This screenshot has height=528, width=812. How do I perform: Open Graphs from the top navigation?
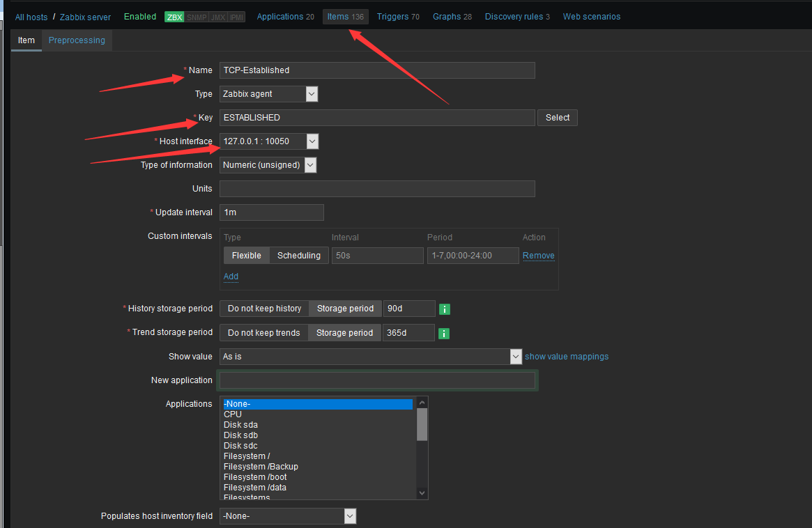(x=447, y=16)
